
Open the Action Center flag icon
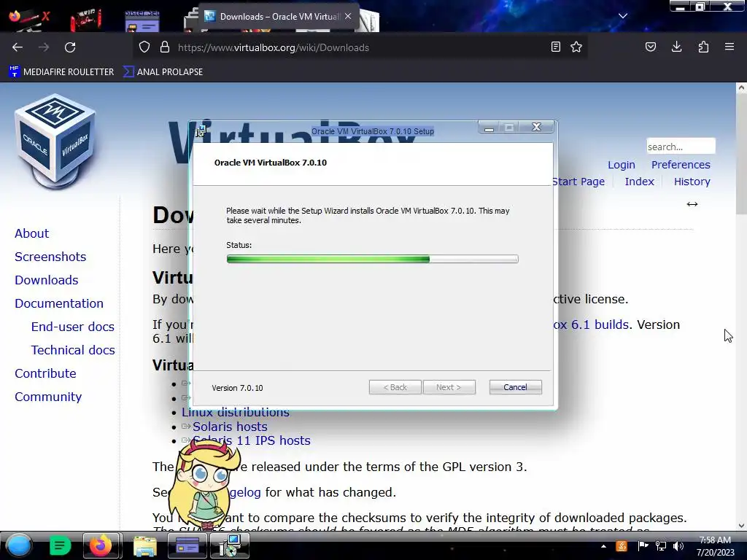coord(643,546)
